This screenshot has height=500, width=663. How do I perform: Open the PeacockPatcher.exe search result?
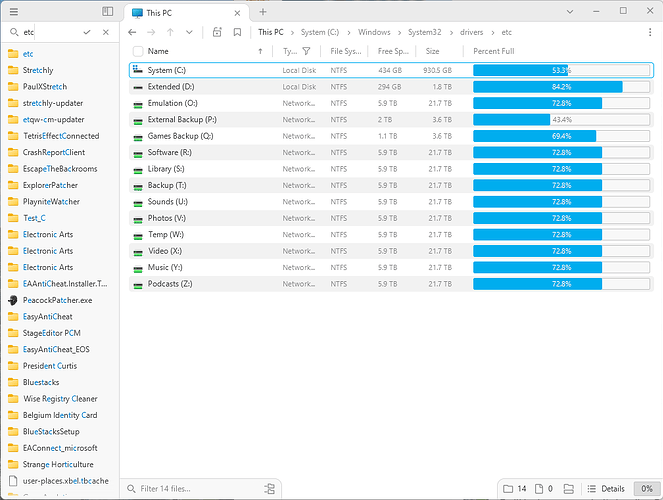pos(58,301)
